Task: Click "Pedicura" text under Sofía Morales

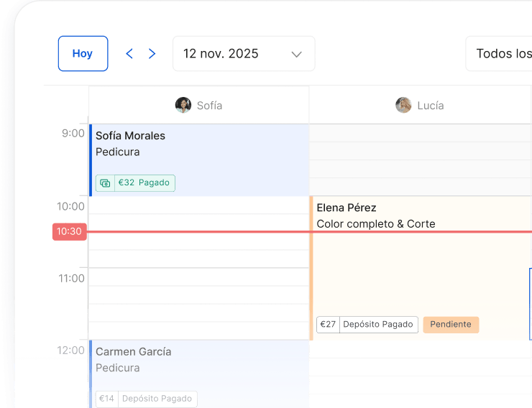Action: (x=117, y=152)
